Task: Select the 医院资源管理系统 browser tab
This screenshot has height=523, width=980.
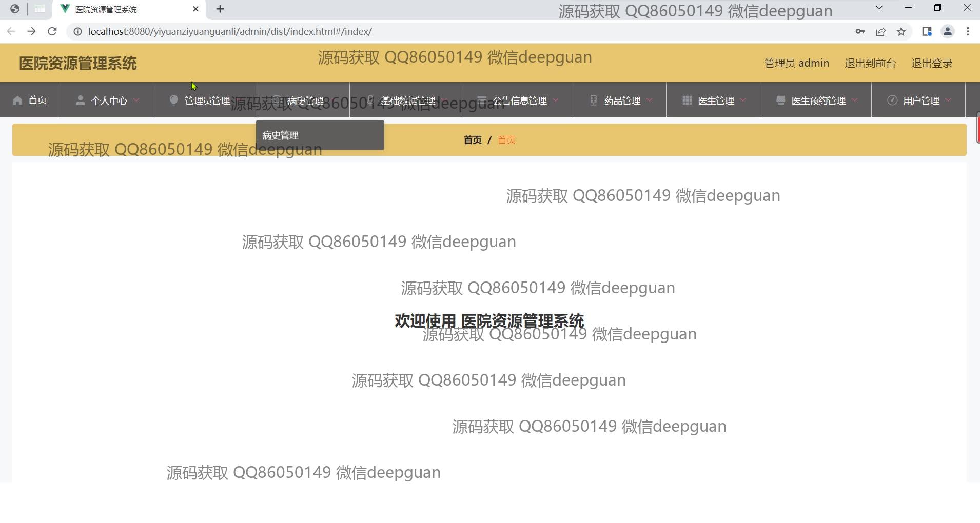Action: pyautogui.click(x=128, y=9)
